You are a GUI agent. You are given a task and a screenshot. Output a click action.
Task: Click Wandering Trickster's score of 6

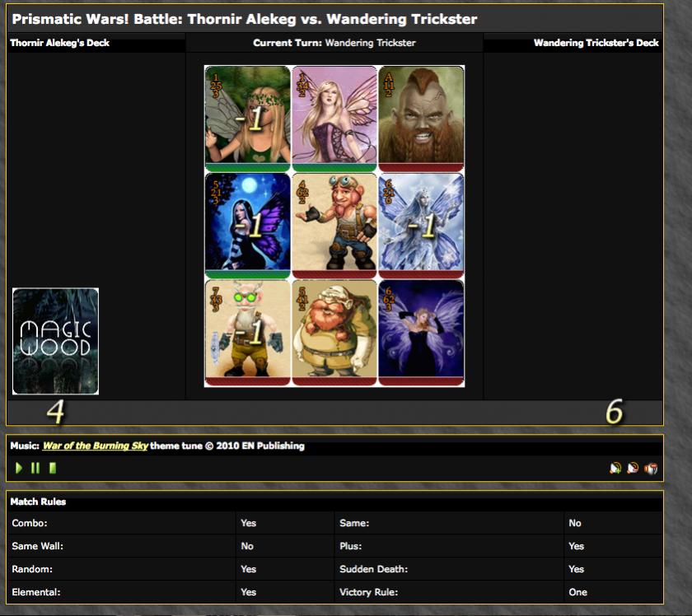coord(615,412)
